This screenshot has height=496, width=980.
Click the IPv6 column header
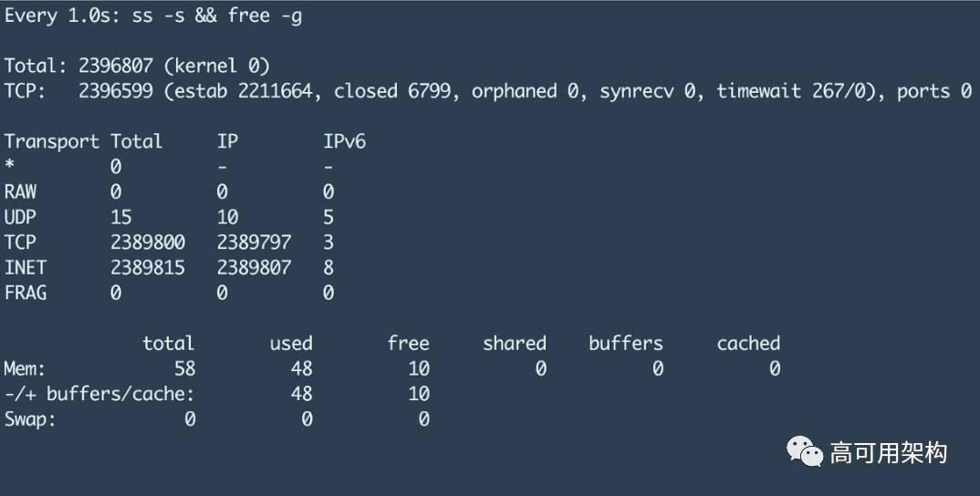[344, 142]
